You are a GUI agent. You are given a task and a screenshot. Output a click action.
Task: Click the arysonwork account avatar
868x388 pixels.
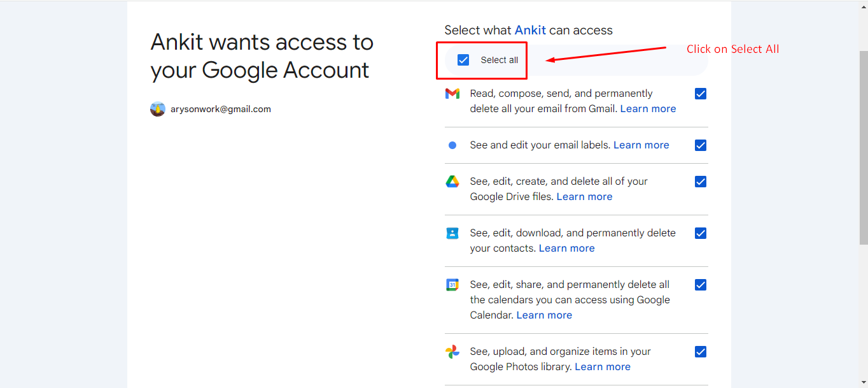point(158,109)
